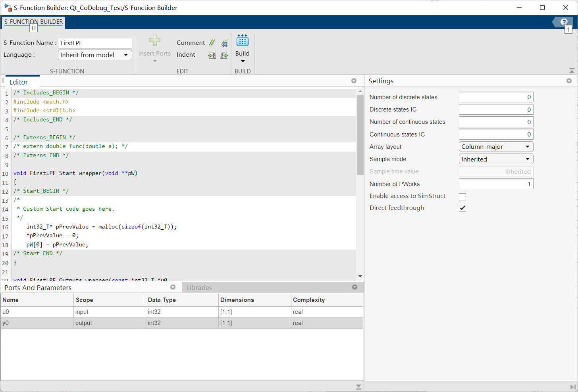The width and height of the screenshot is (578, 392).
Task: Click the Number of PWorks field
Action: [496, 184]
